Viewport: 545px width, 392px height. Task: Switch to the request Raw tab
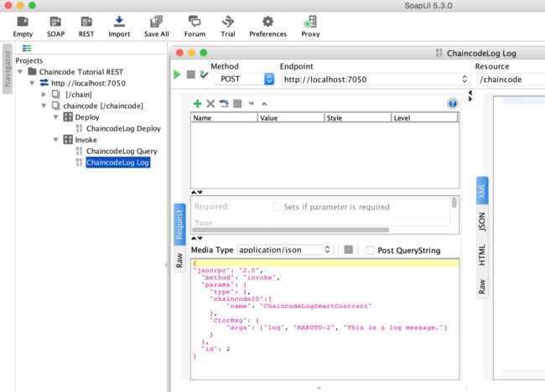tap(179, 260)
